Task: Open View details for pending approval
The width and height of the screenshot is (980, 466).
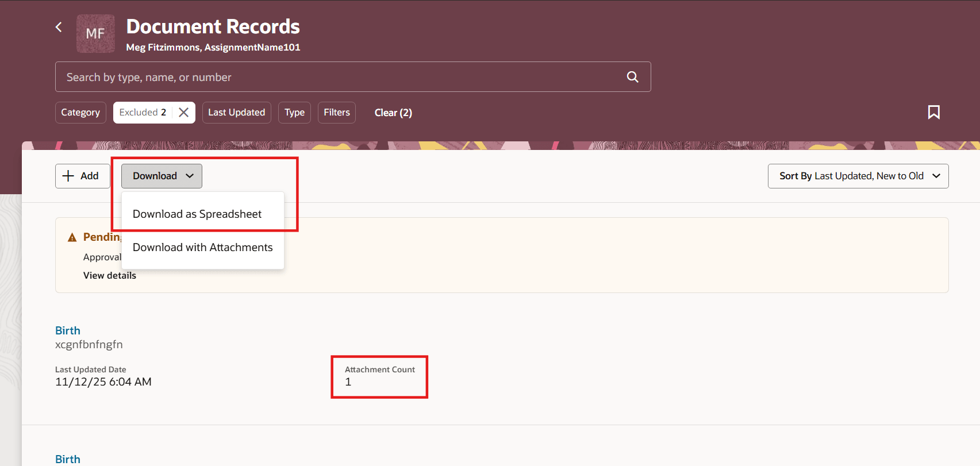Action: [x=110, y=275]
